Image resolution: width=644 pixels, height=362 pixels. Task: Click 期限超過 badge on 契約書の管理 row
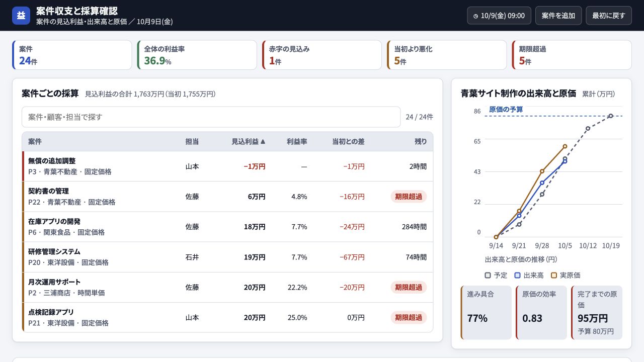point(409,197)
